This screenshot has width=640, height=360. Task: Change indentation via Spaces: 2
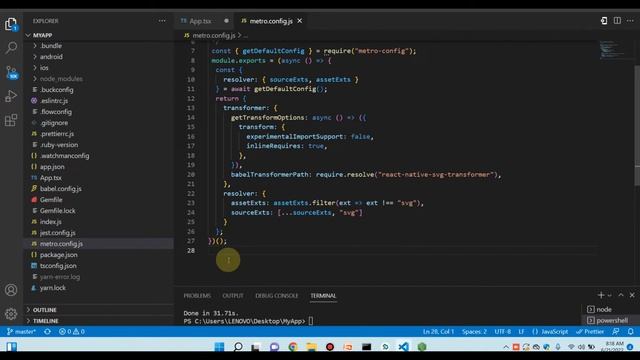[474, 332]
